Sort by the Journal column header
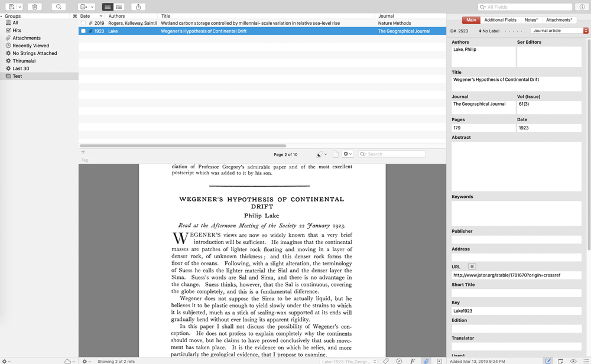This screenshot has width=591, height=364. (x=411, y=16)
